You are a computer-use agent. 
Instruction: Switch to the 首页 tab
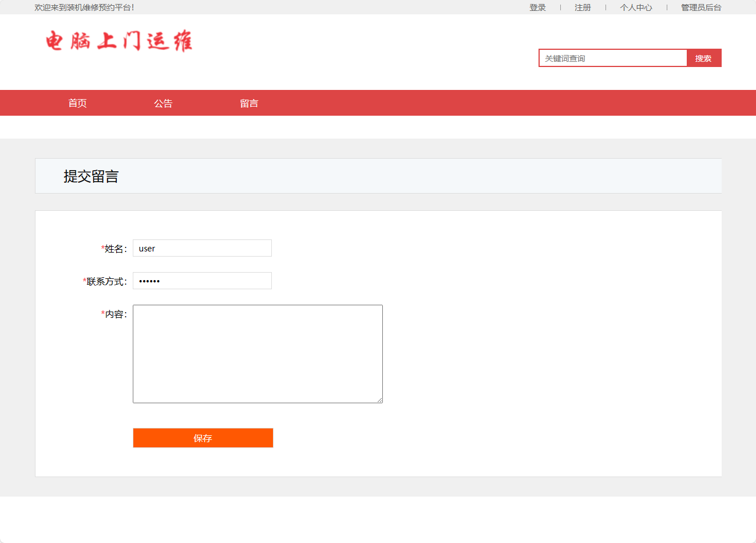[77, 103]
